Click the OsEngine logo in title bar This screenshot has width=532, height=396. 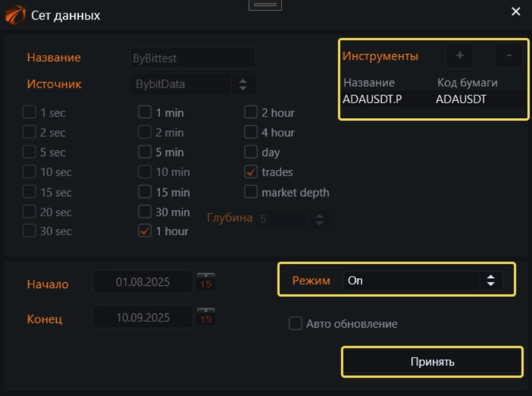[x=15, y=15]
